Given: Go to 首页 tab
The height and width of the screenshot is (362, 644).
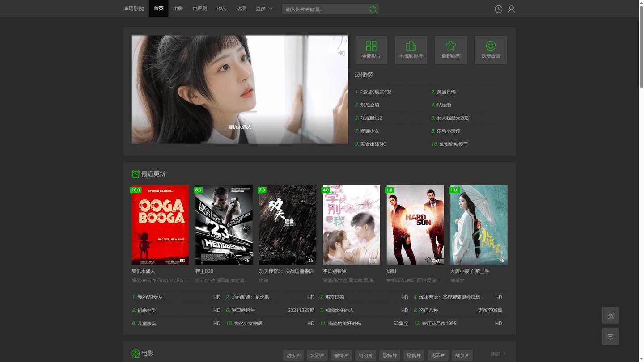Looking at the screenshot, I should (158, 8).
